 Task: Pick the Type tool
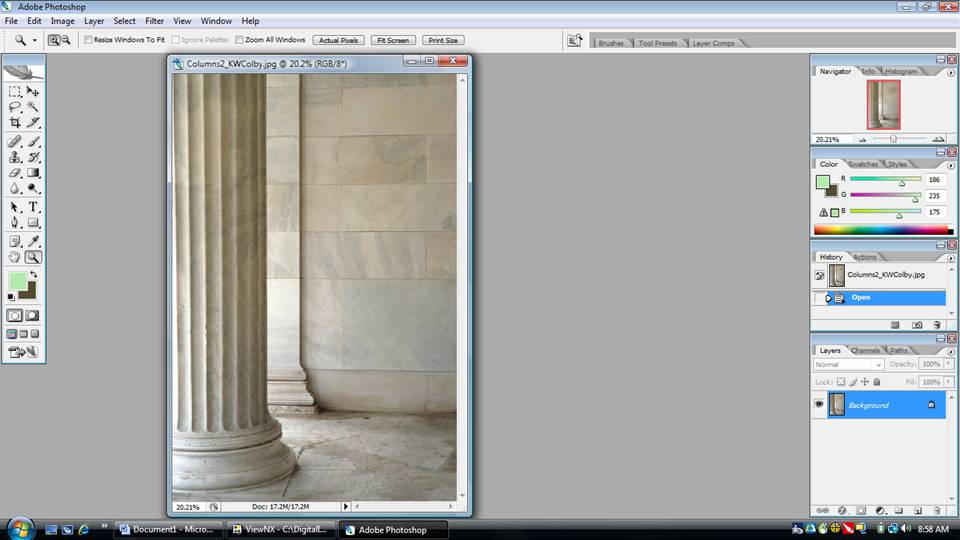(x=33, y=207)
